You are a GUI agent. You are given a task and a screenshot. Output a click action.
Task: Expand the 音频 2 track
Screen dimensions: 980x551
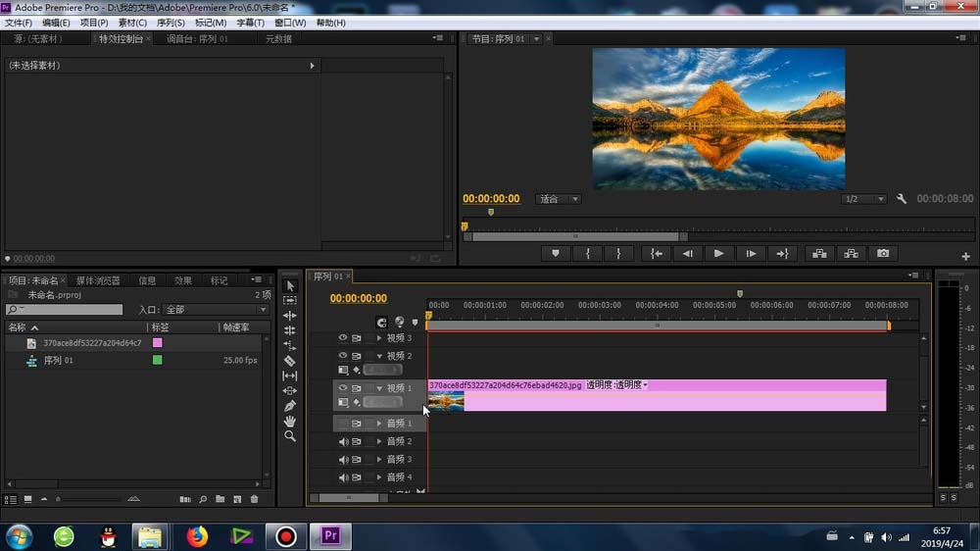[379, 441]
